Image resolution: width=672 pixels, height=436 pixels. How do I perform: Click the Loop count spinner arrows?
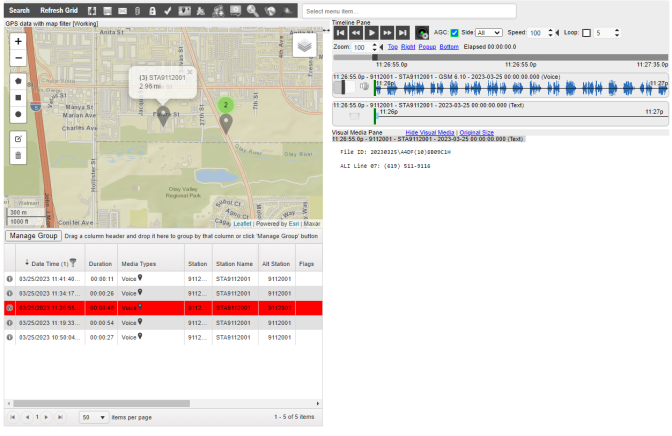click(x=617, y=33)
